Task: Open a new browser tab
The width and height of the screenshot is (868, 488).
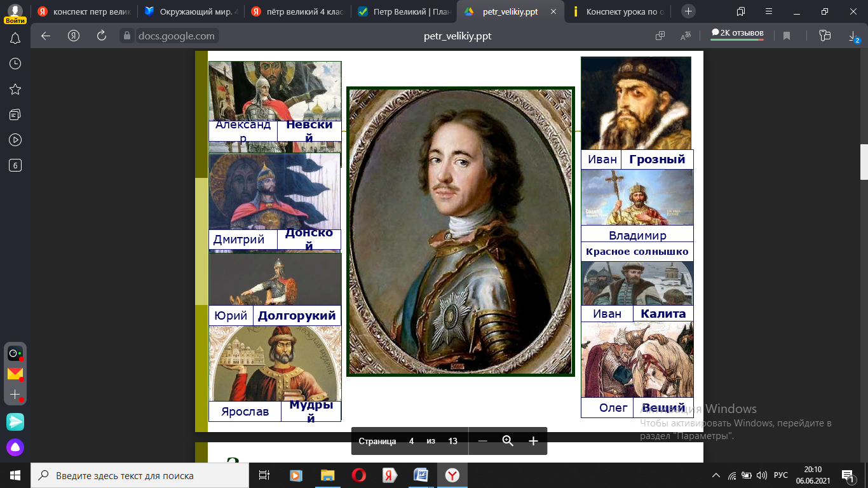Action: (688, 11)
